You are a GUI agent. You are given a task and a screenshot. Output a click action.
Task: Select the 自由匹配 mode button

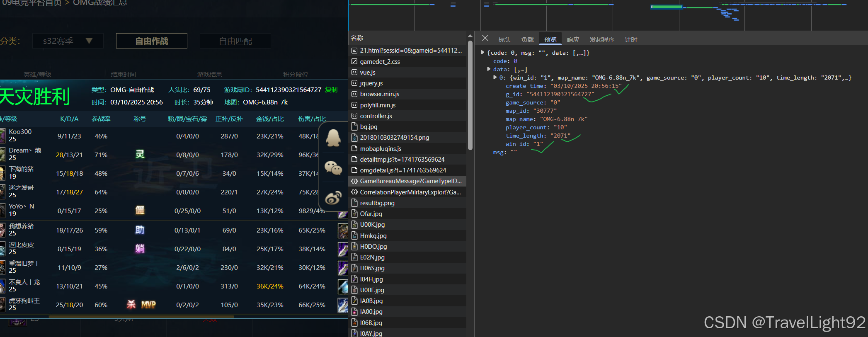coord(235,41)
